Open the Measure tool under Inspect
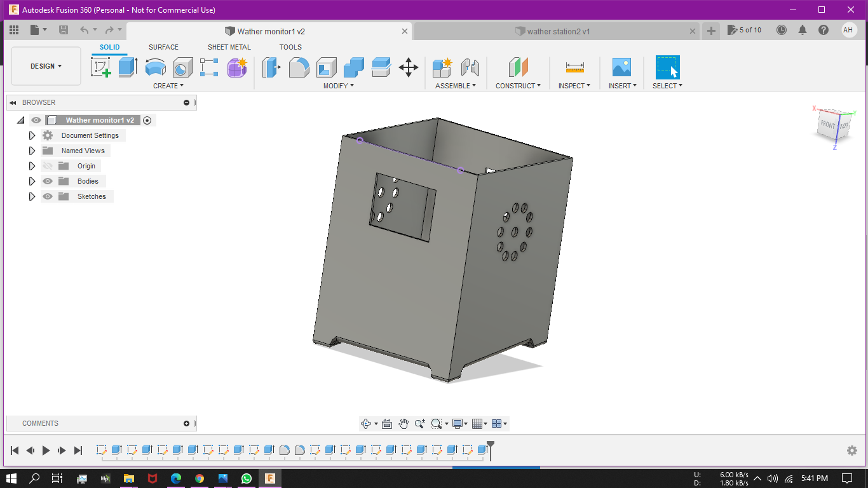This screenshot has height=488, width=868. pyautogui.click(x=574, y=67)
